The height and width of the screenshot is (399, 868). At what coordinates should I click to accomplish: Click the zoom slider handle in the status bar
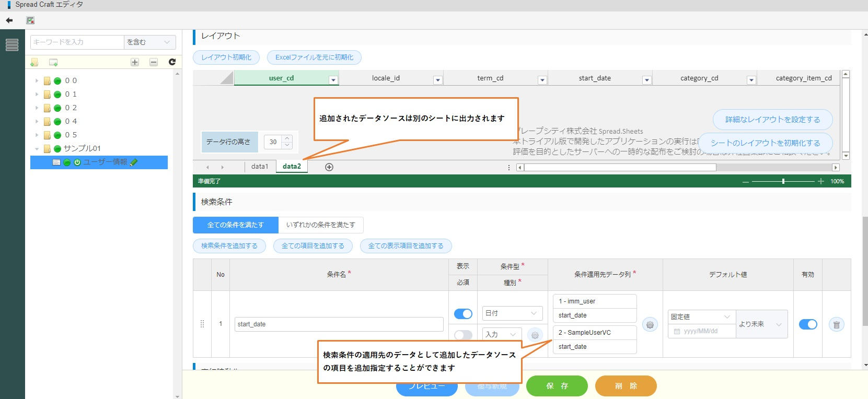[783, 181]
